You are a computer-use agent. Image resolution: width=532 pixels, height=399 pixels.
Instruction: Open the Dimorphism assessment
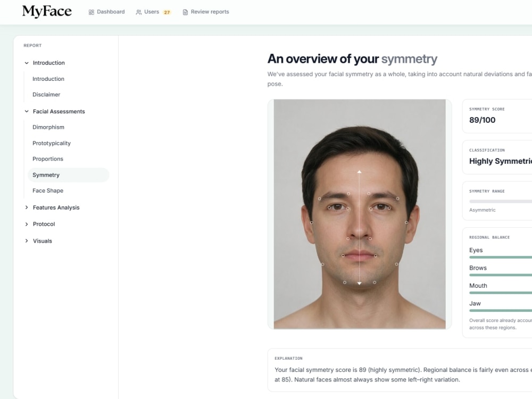(x=48, y=127)
